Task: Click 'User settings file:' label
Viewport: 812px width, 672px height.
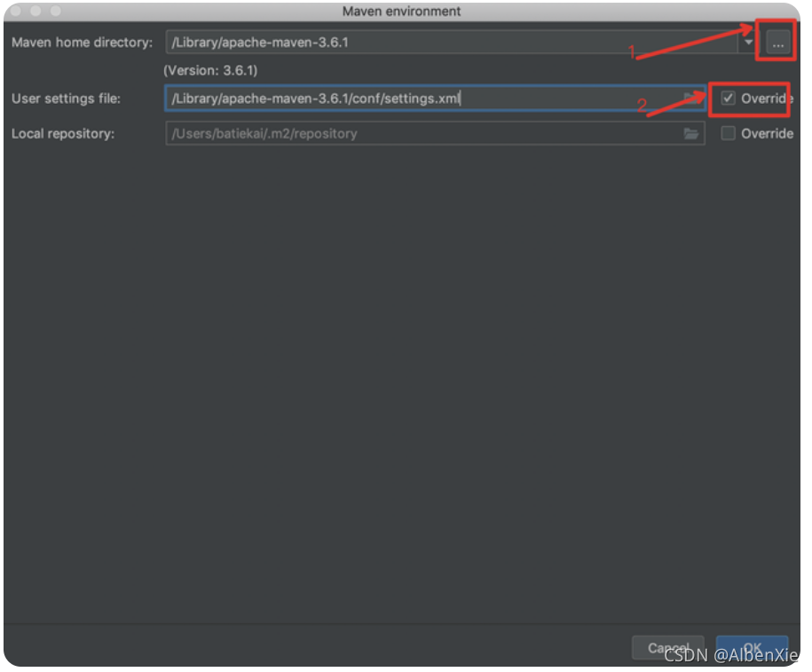Action: (x=66, y=99)
